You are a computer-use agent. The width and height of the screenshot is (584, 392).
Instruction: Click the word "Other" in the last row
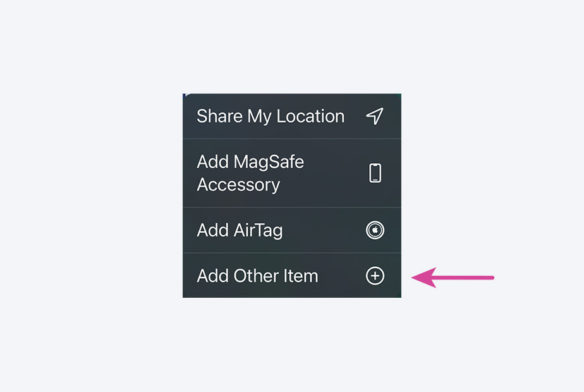(x=257, y=276)
